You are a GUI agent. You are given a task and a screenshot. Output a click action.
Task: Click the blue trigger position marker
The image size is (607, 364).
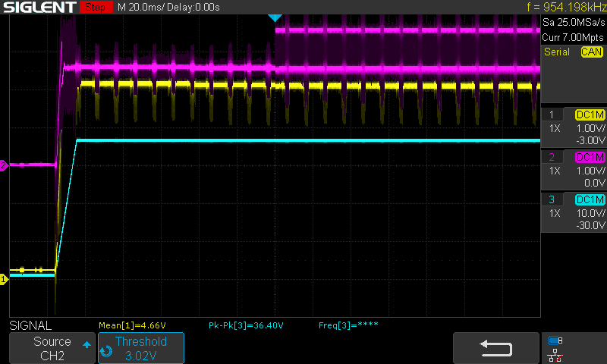(275, 17)
